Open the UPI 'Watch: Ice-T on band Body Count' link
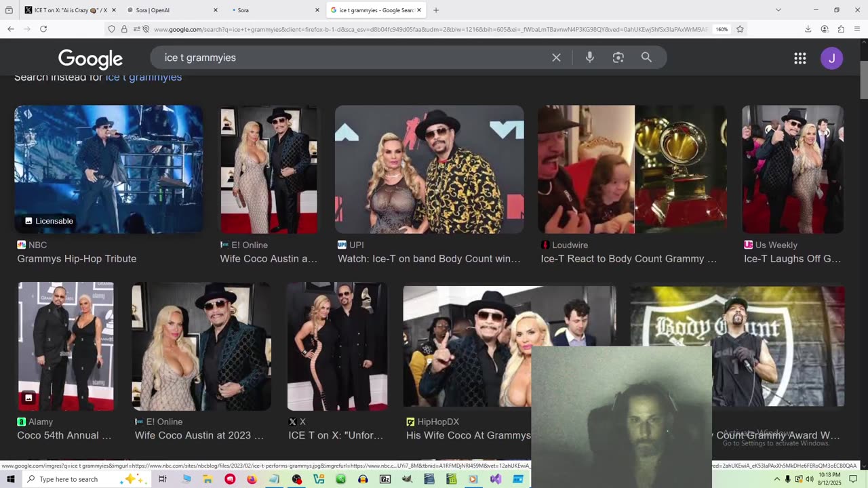The width and height of the screenshot is (868, 488). pyautogui.click(x=429, y=259)
